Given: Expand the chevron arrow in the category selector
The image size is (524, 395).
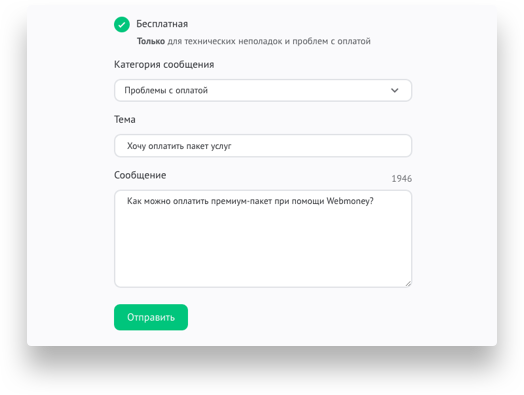Looking at the screenshot, I should click(395, 90).
